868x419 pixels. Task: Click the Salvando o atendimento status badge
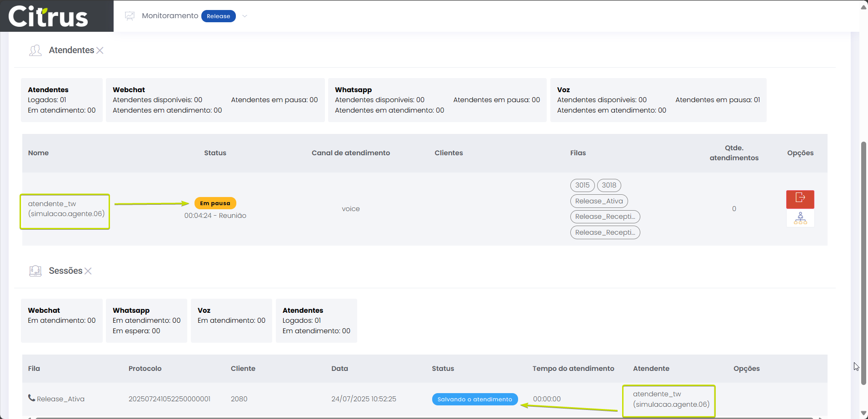click(x=474, y=399)
